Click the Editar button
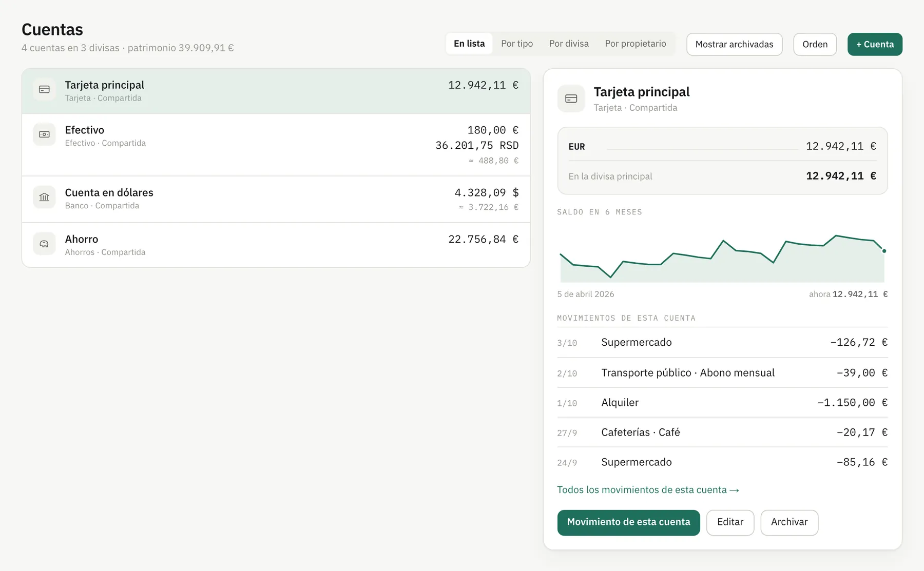The height and width of the screenshot is (571, 924). 730,522
